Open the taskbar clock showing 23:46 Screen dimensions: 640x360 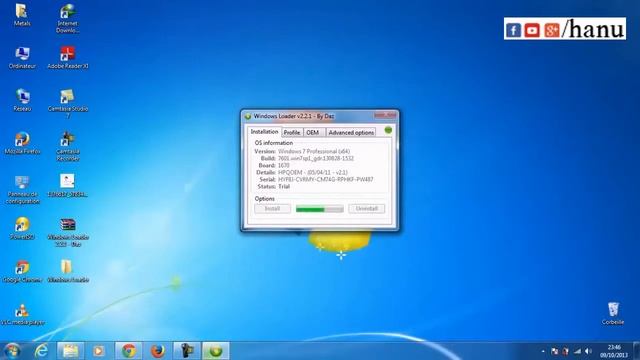tap(613, 351)
